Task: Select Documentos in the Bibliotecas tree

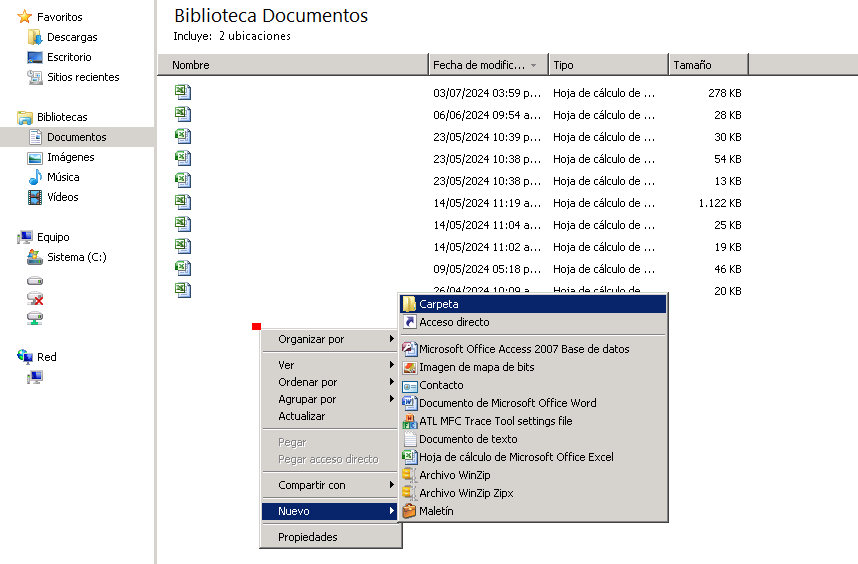Action: click(x=77, y=137)
